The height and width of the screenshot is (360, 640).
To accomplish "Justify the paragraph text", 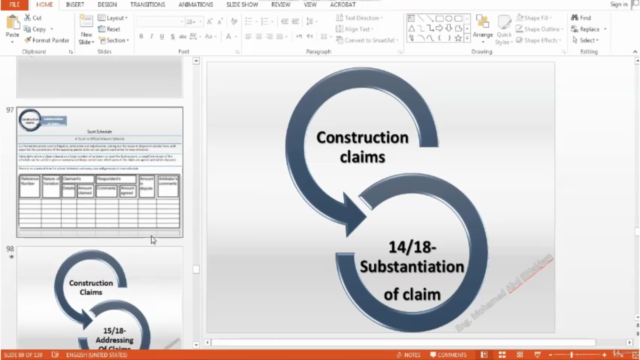I will point(280,37).
